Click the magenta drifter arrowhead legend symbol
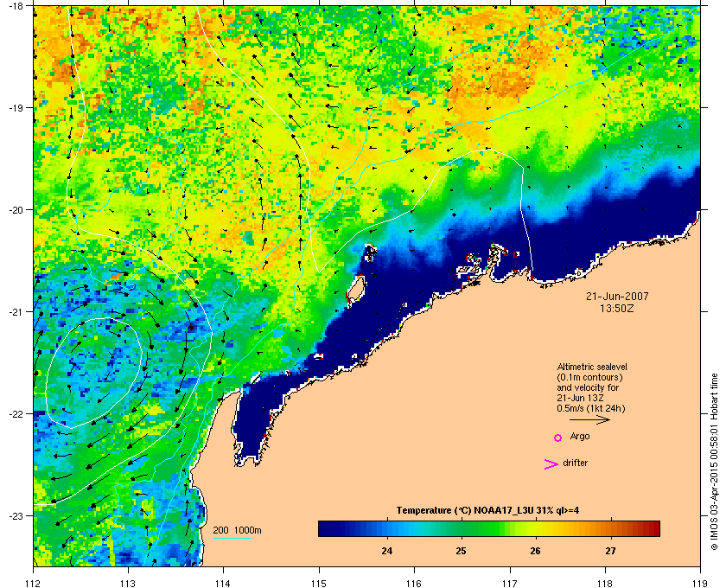This screenshot has height=588, width=726. (x=551, y=464)
